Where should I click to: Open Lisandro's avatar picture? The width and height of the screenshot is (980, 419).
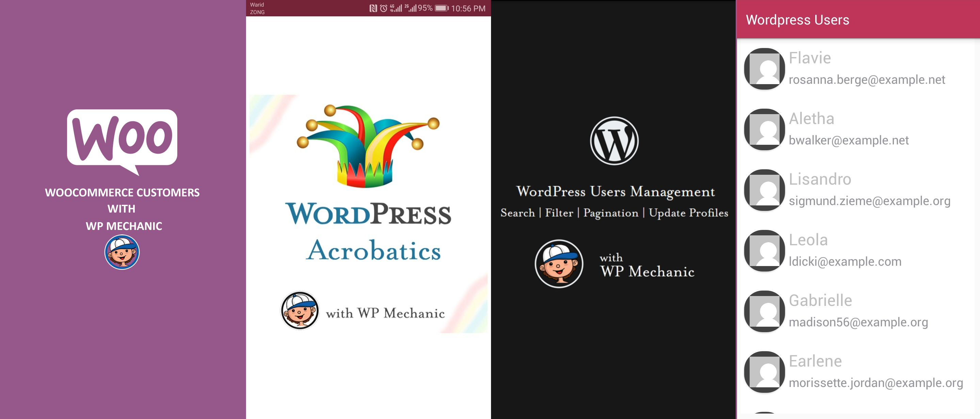pos(764,190)
